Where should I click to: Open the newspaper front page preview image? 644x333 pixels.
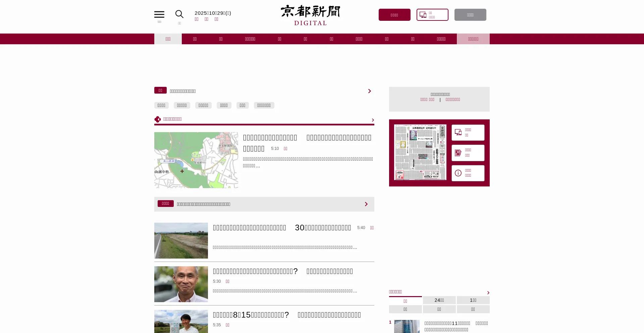420,152
